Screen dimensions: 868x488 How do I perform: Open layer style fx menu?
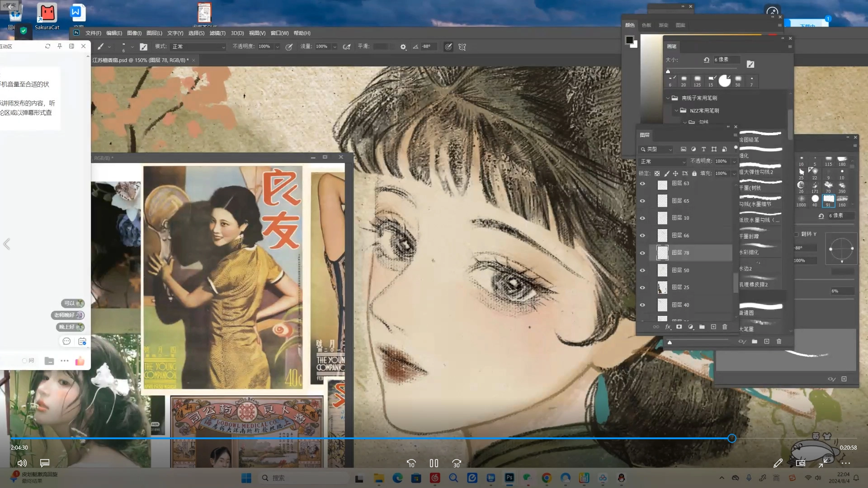668,327
